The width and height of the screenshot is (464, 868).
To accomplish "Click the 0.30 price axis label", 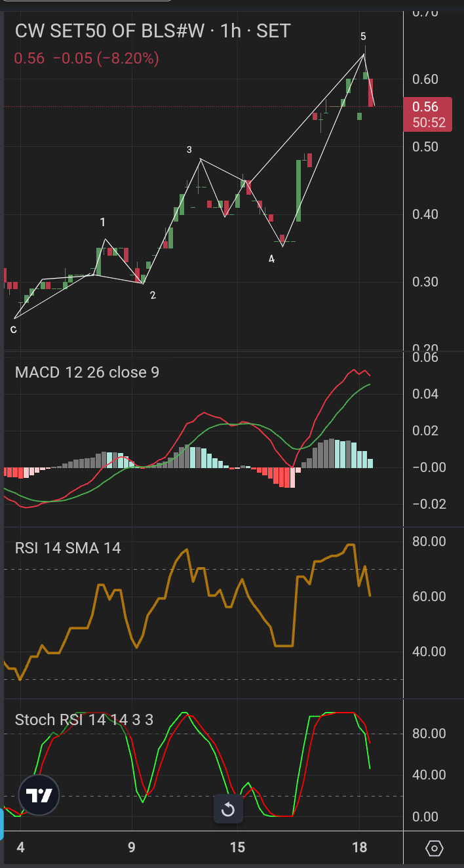I will point(427,282).
